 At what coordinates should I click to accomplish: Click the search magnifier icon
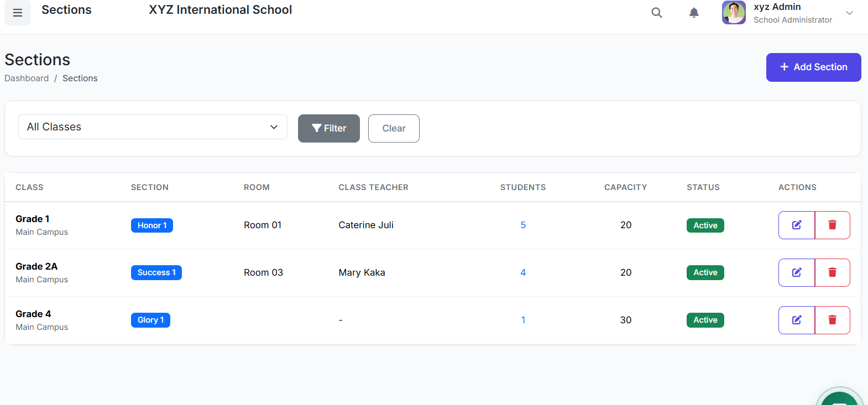(x=657, y=13)
